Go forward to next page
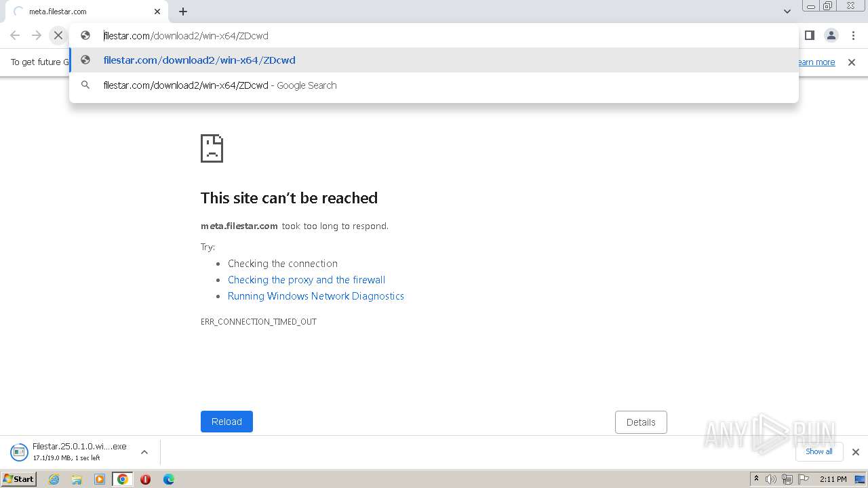This screenshot has width=868, height=488. (x=37, y=35)
